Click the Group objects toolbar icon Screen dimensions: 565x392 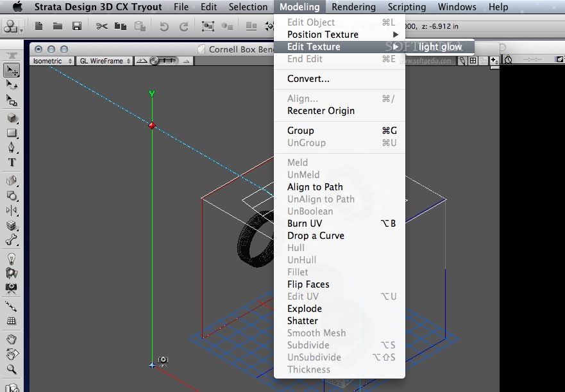click(x=208, y=26)
